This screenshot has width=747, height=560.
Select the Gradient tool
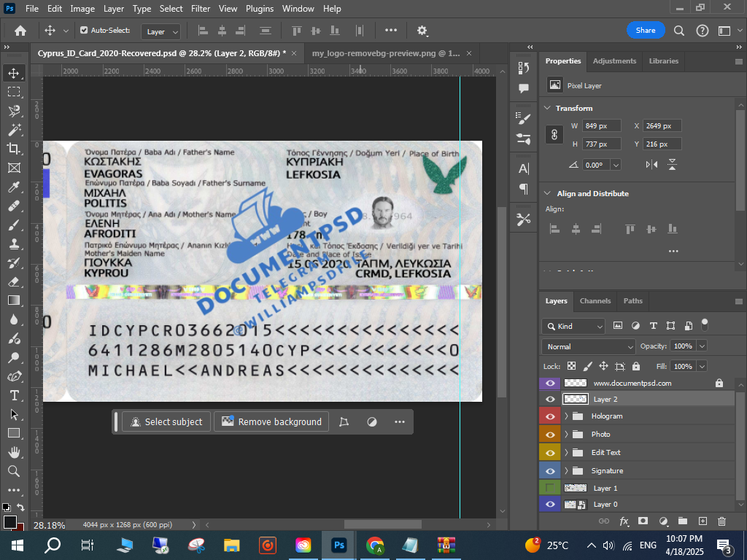(14, 300)
